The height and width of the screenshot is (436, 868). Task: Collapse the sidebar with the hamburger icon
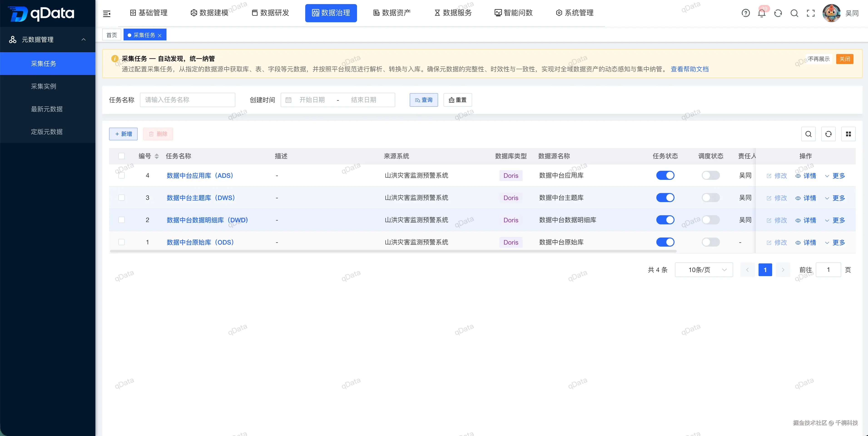pos(107,13)
